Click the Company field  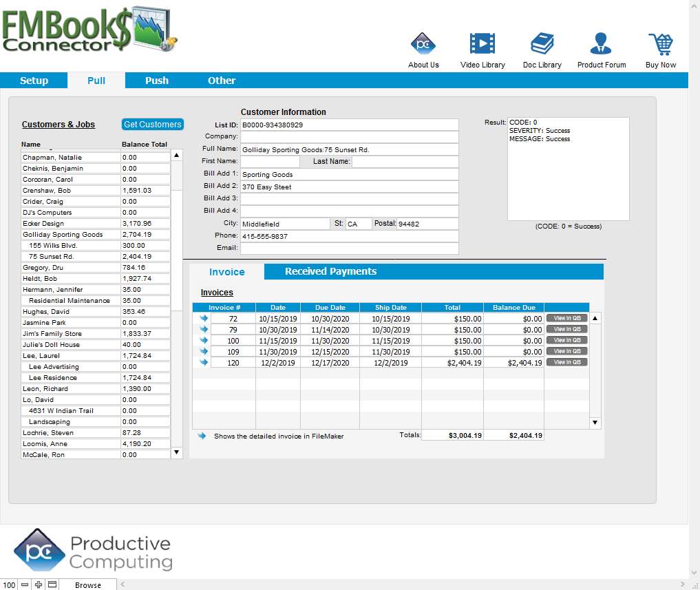tap(350, 137)
